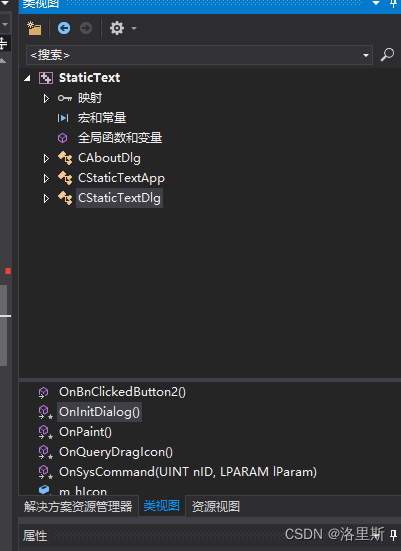The image size is (401, 551).
Task: Open Class View settings gear
Action: click(x=117, y=28)
